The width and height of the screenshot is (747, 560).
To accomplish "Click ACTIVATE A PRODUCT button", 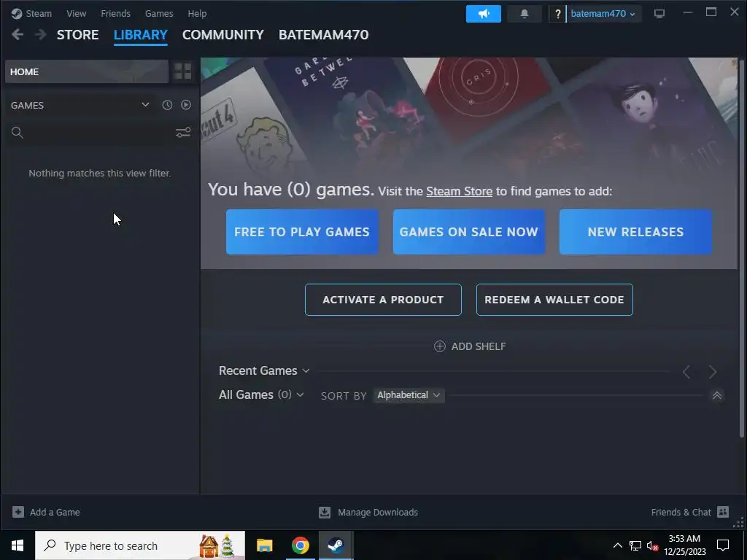I will point(383,300).
